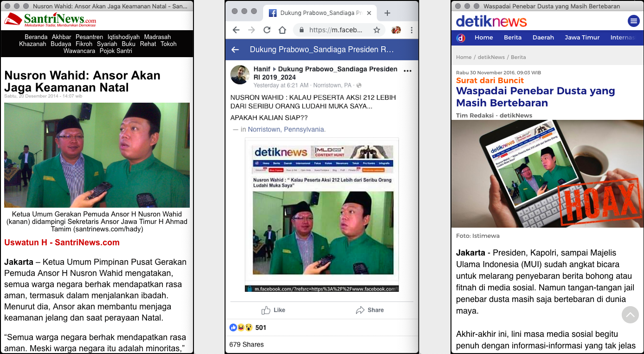
Task: Click the Norristown, Pennsylvania location link
Action: pos(287,130)
